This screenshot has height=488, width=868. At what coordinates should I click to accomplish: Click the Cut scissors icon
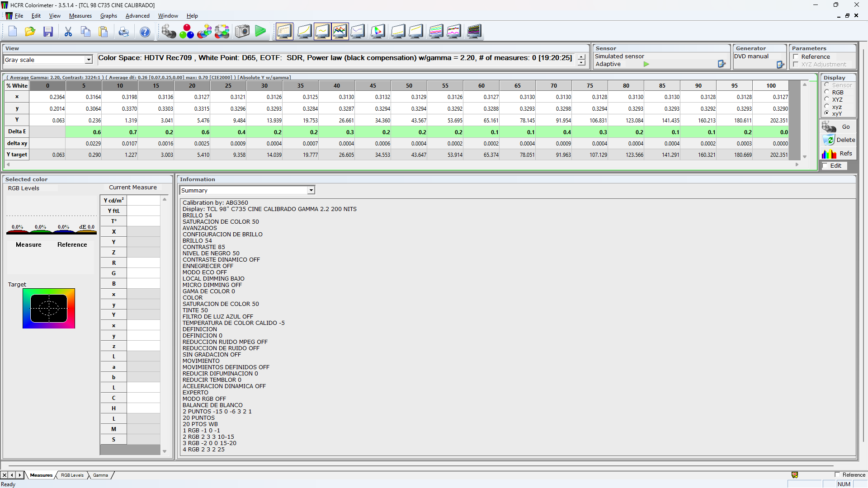pos(68,32)
